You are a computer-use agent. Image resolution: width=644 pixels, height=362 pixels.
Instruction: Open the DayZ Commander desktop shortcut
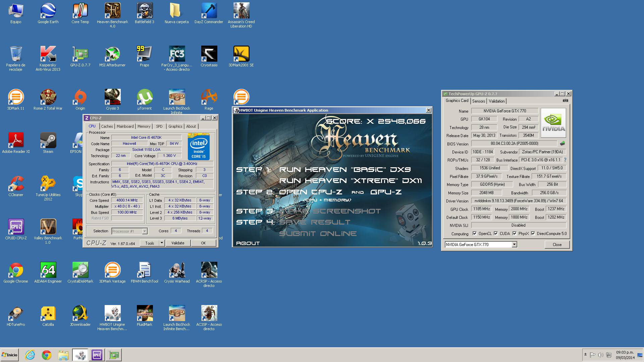pos(209,13)
